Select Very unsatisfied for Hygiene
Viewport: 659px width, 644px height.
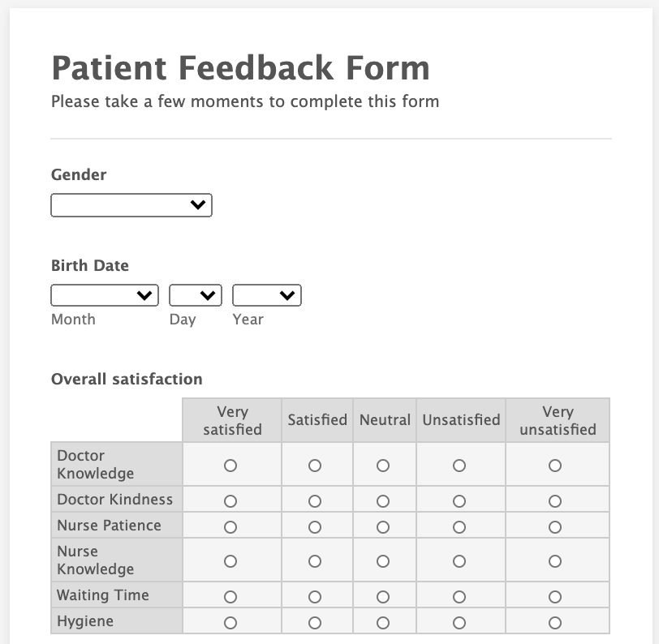point(555,623)
